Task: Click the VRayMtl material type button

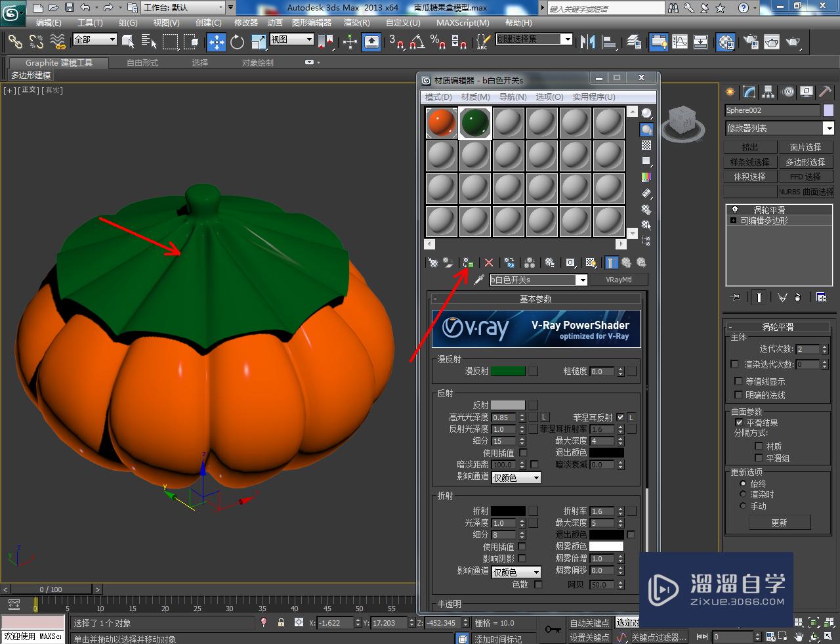Action: (x=619, y=280)
